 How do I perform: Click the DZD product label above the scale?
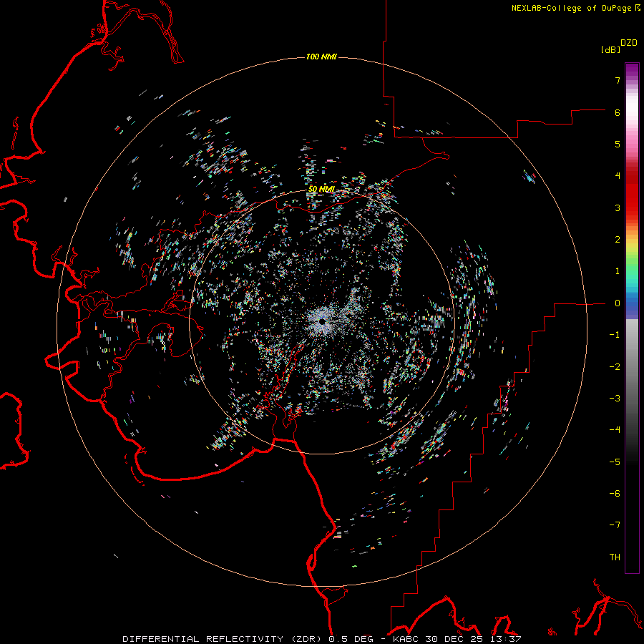tap(629, 43)
